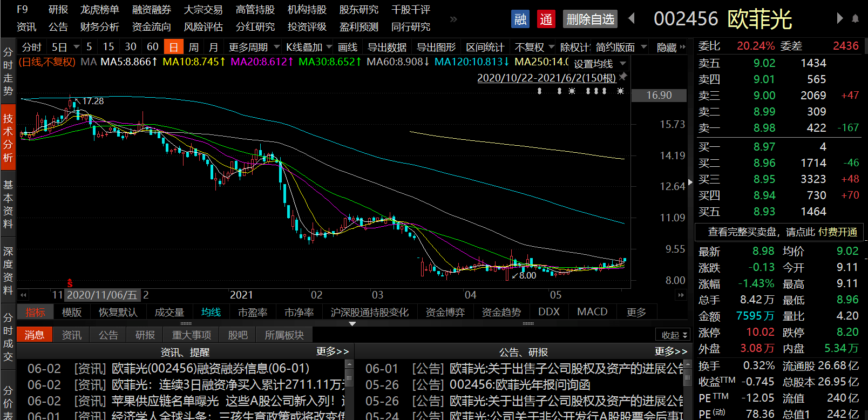Jump chart timeline to latest with right arrows

681,295
